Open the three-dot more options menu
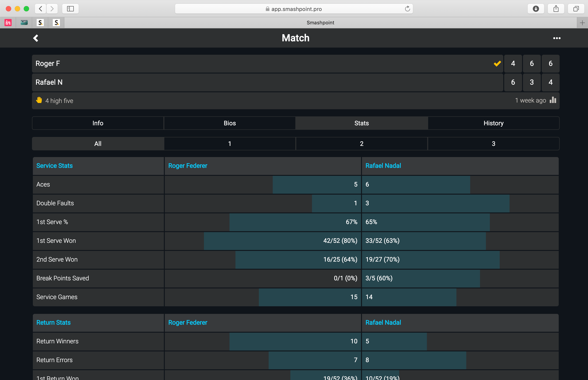The image size is (588, 380). point(557,38)
